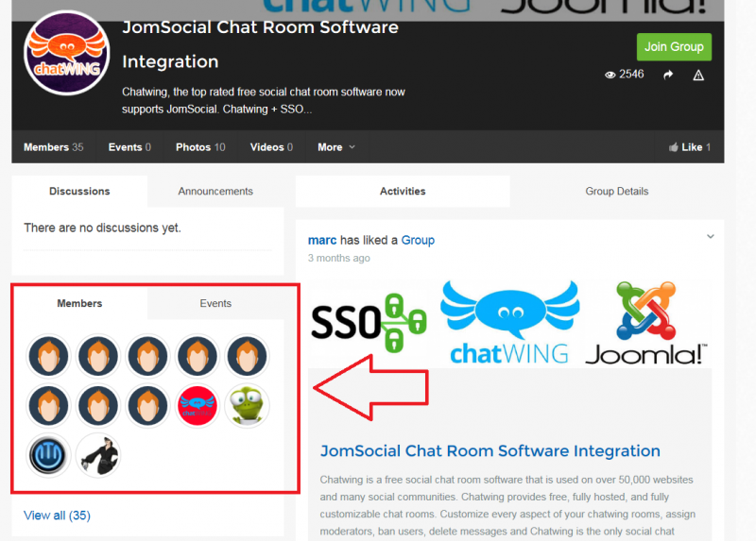The height and width of the screenshot is (541, 756).
Task: Open the green frog member avatar
Action: 247,406
